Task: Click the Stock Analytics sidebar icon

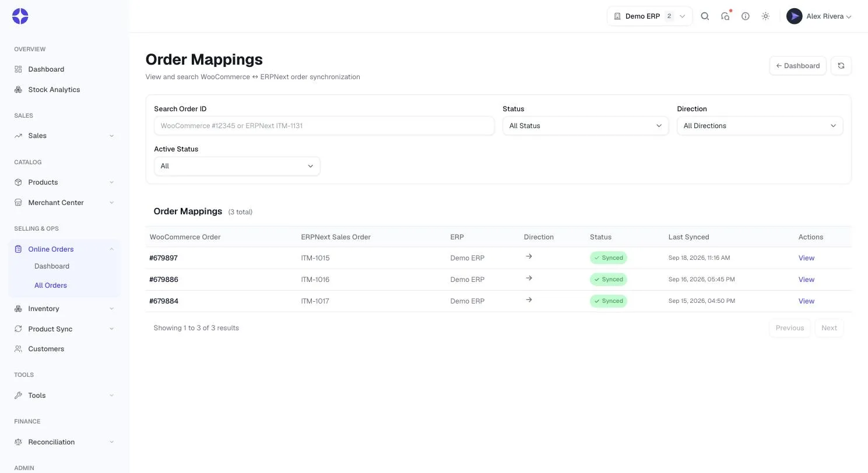Action: [18, 90]
